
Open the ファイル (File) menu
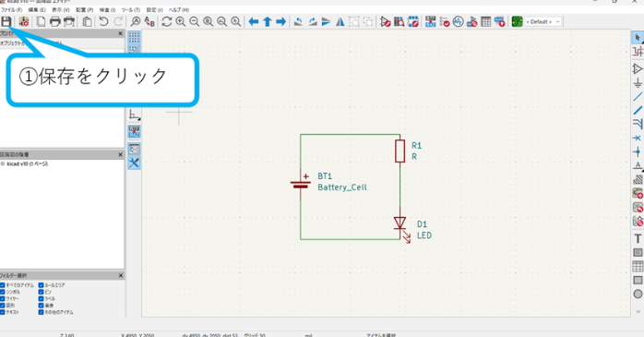(x=11, y=9)
